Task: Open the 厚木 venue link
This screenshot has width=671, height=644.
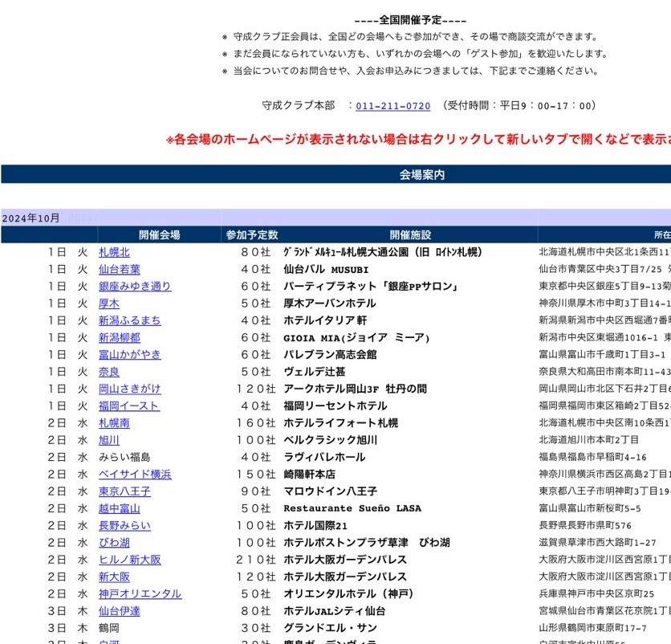Action: 109,304
